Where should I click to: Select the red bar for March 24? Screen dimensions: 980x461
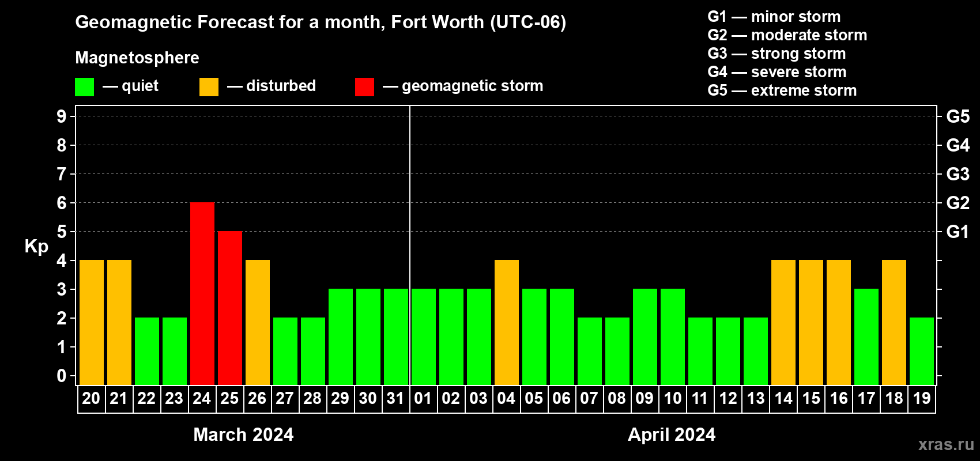[202, 294]
